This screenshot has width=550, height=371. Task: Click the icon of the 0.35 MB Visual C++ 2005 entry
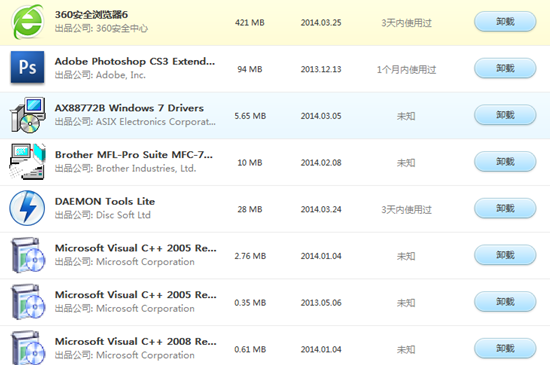pos(28,302)
